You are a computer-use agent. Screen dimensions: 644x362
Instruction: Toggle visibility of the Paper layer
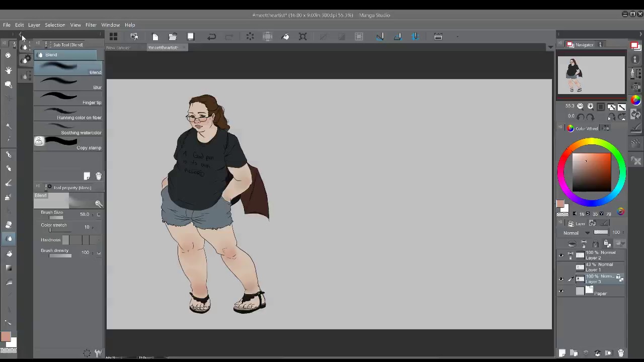click(x=561, y=291)
